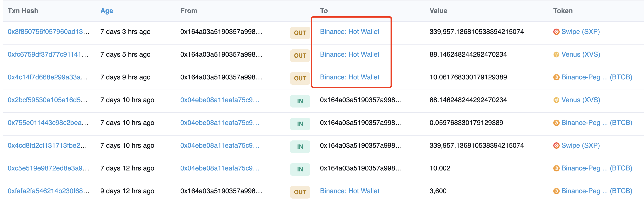644x200 pixels.
Task: Click the Value column header
Action: click(438, 11)
